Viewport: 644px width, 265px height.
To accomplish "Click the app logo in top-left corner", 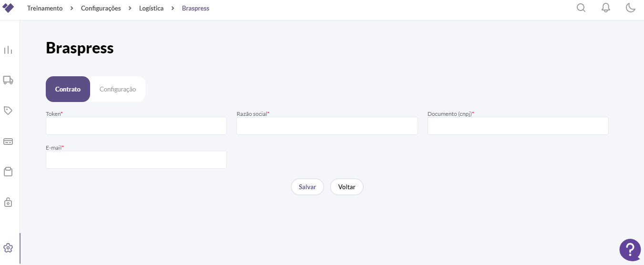I will pos(9,8).
